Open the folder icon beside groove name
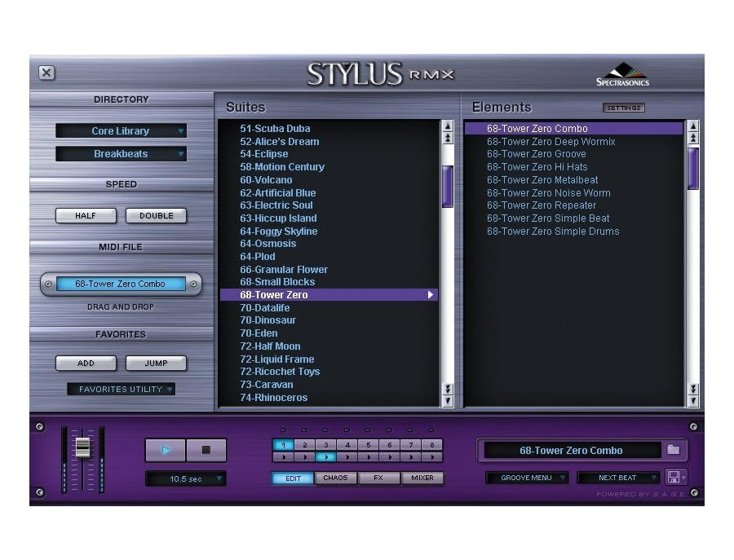 673,450
